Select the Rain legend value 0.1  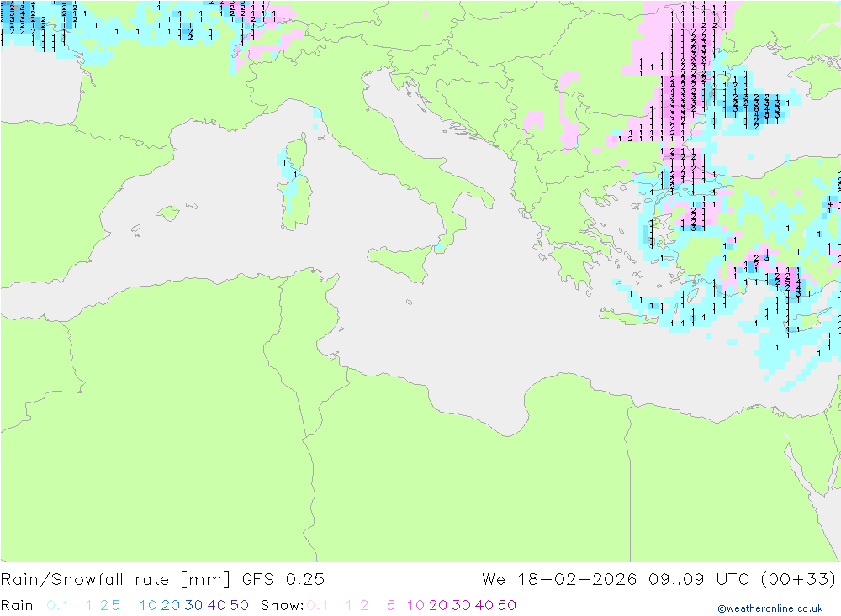tap(57, 605)
